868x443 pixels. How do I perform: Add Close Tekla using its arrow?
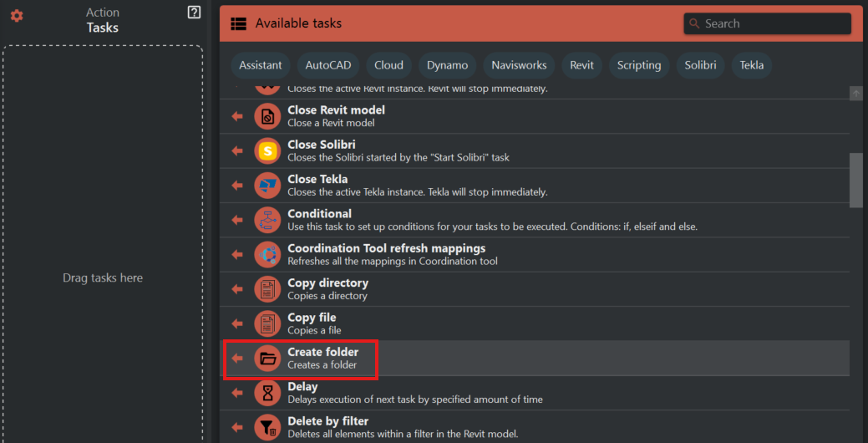coord(237,186)
